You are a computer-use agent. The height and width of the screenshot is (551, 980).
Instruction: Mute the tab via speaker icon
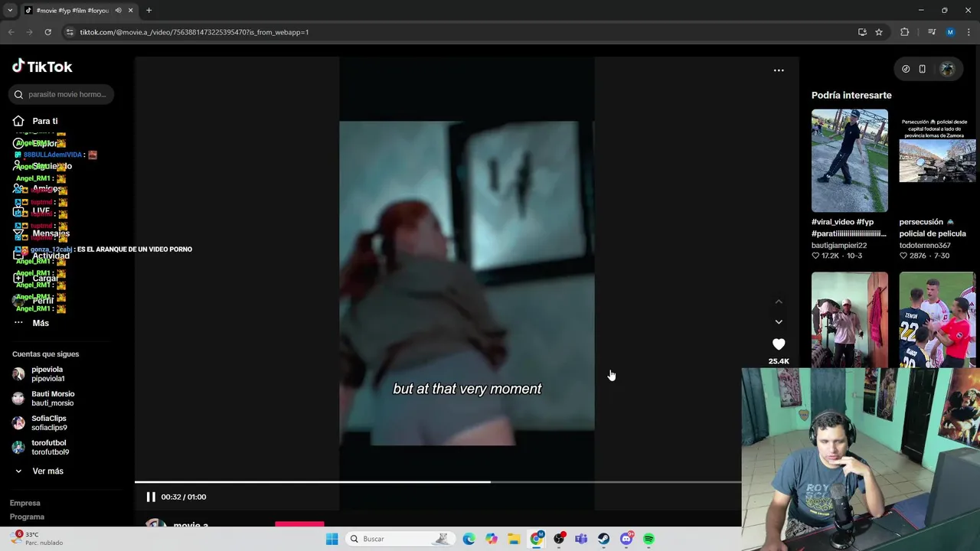[118, 11]
